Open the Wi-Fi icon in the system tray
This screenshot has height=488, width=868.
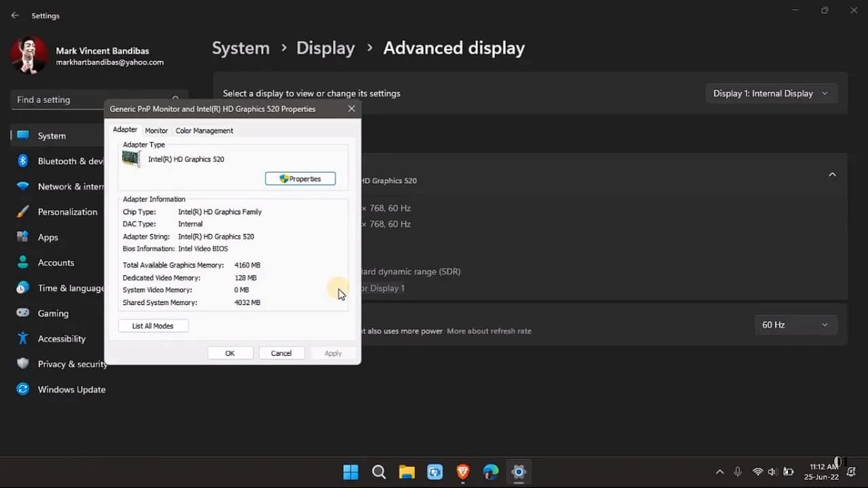(757, 472)
